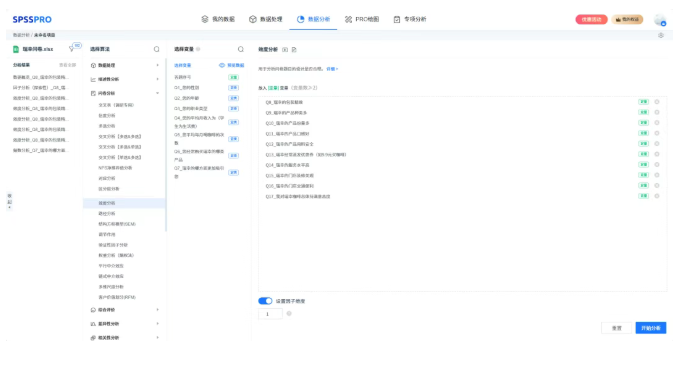Open the last analysis result mentioning Q7
Viewport: 688px width, 374px height.
pos(41,150)
